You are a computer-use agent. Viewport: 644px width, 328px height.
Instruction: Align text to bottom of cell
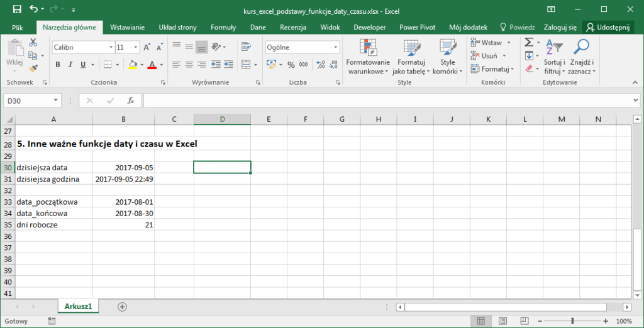coord(201,47)
